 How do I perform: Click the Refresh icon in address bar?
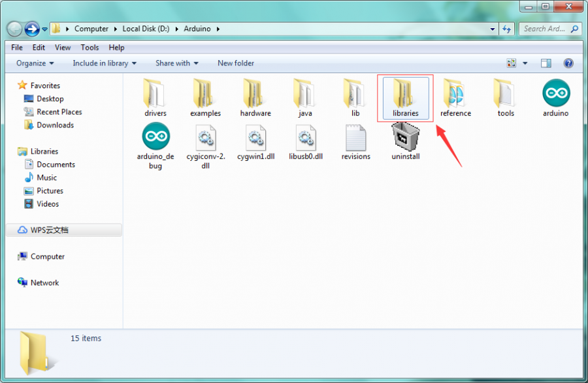click(x=507, y=29)
